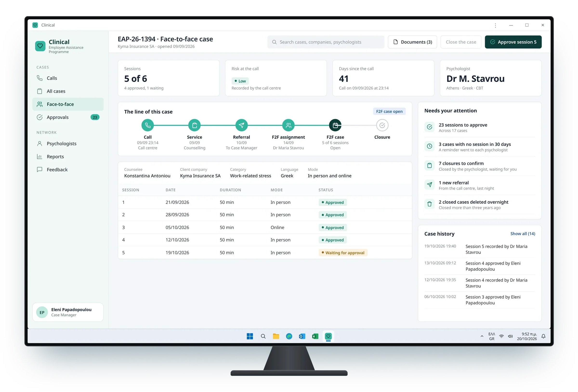The image size is (578, 392).
Task: Open Feedback in the sidebar
Action: tap(68, 169)
